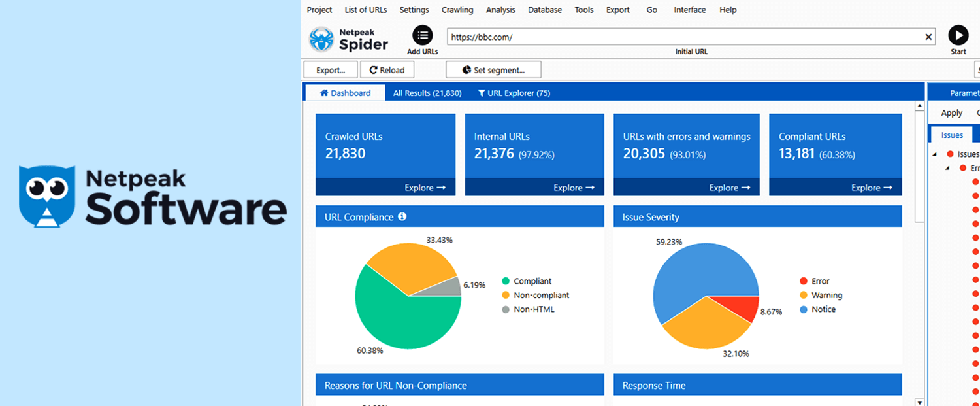Image resolution: width=980 pixels, height=406 pixels.
Task: Open the Settings menu
Action: click(414, 10)
